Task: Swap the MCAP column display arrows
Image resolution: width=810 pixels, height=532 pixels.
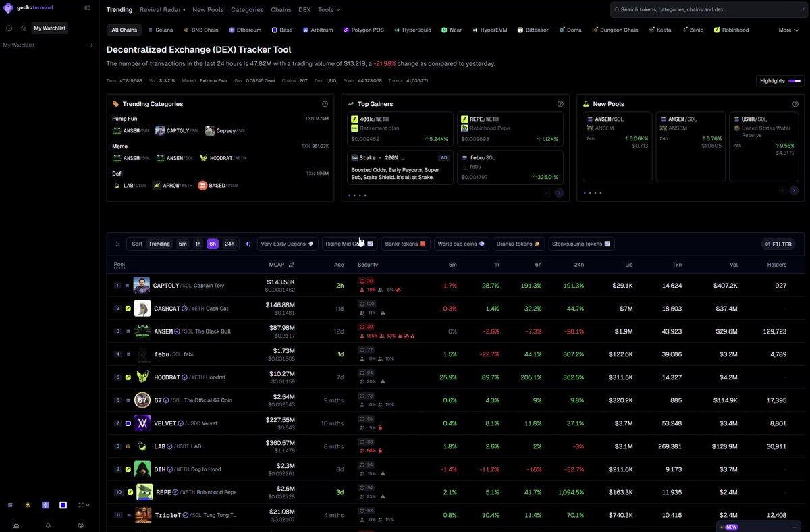Action: (x=292, y=265)
